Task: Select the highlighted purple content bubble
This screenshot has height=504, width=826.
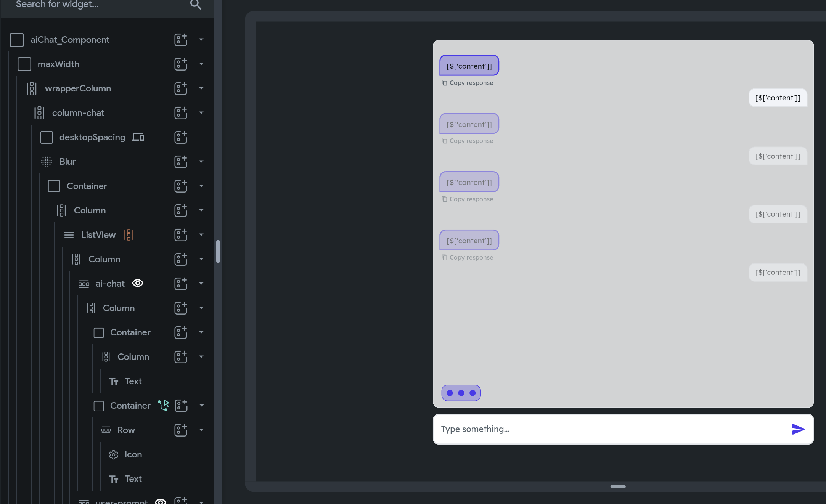Action: coord(469,66)
